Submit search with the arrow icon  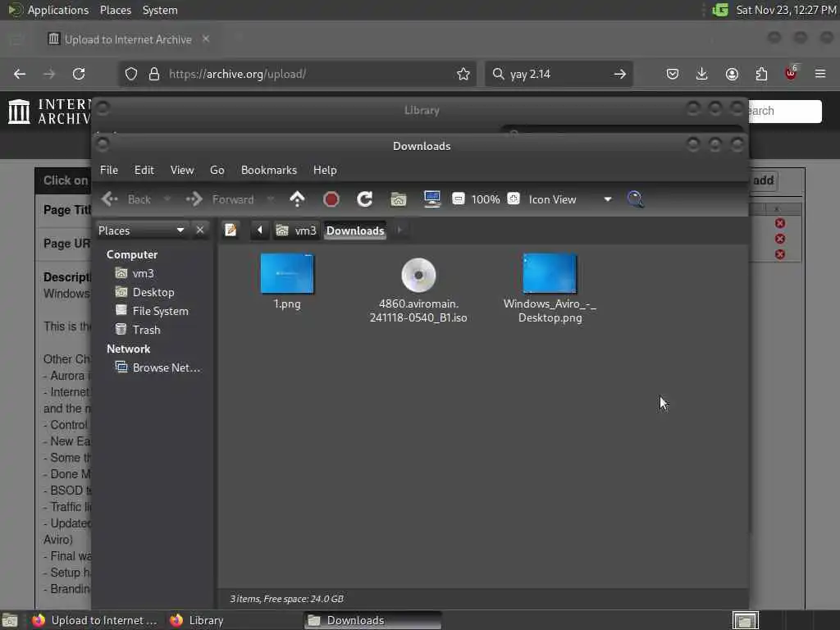click(620, 74)
